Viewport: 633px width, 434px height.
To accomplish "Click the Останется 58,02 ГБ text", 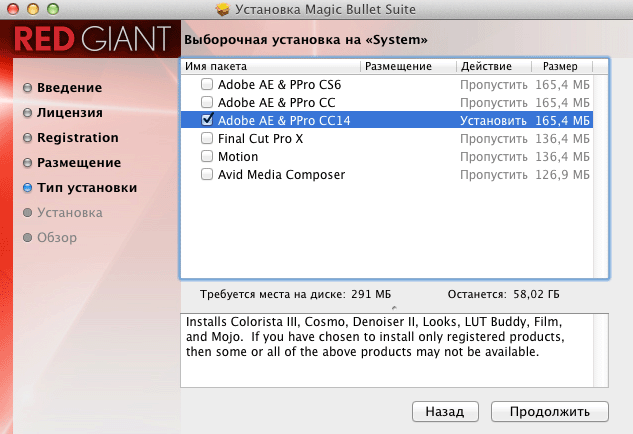I will [x=503, y=294].
